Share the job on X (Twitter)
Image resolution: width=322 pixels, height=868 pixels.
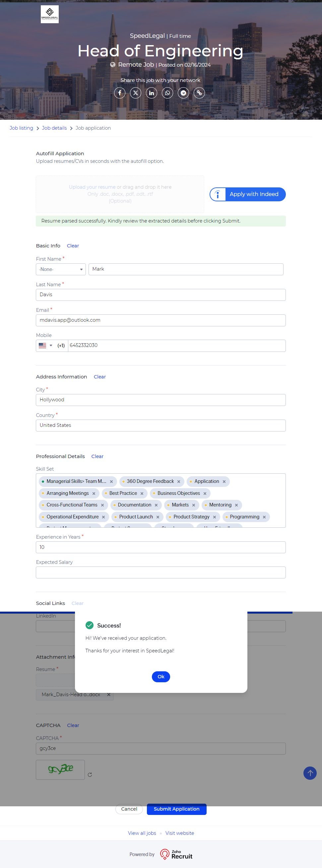point(135,93)
